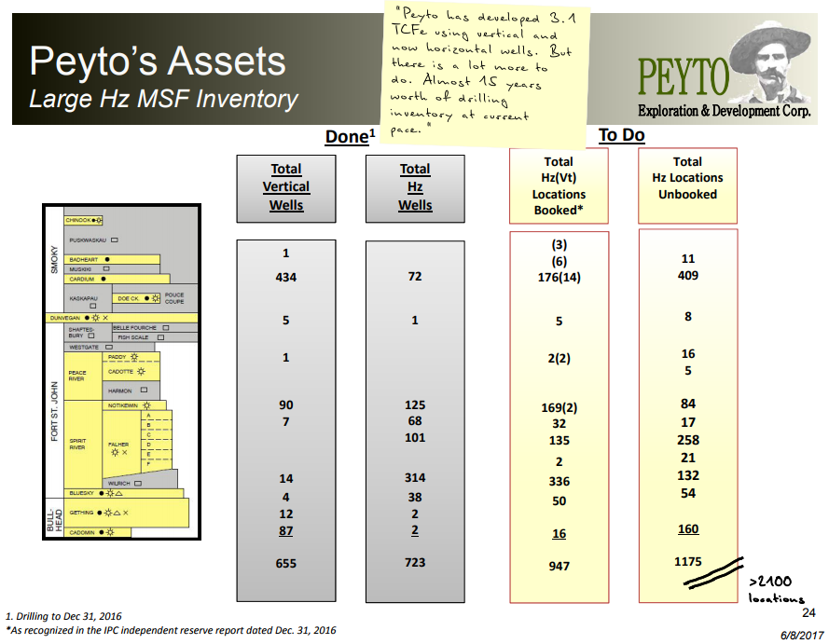This screenshot has width=829, height=644.
Task: Select the booked value 2(2)
Action: pos(559,358)
